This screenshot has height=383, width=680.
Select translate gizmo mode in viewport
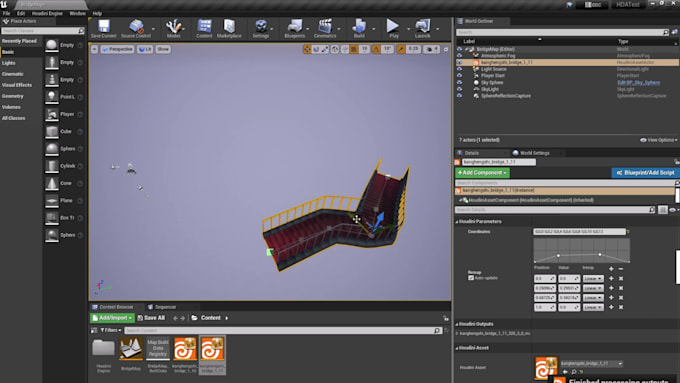click(x=307, y=49)
